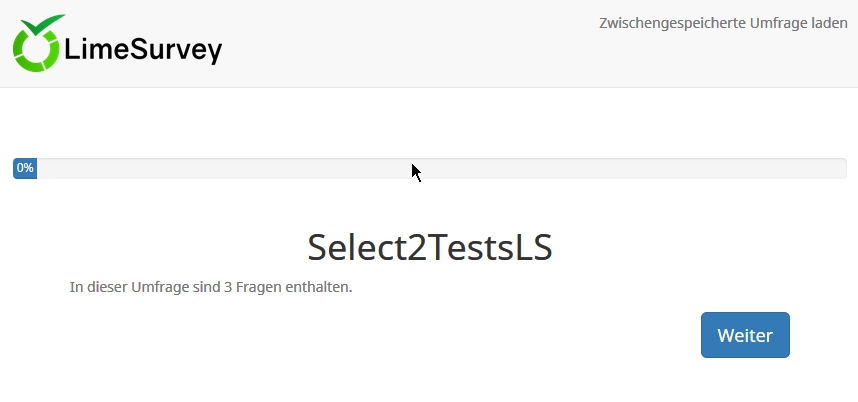Screen dimensions: 858x402
Task: Click the right end of the progress bar
Action: point(838,168)
